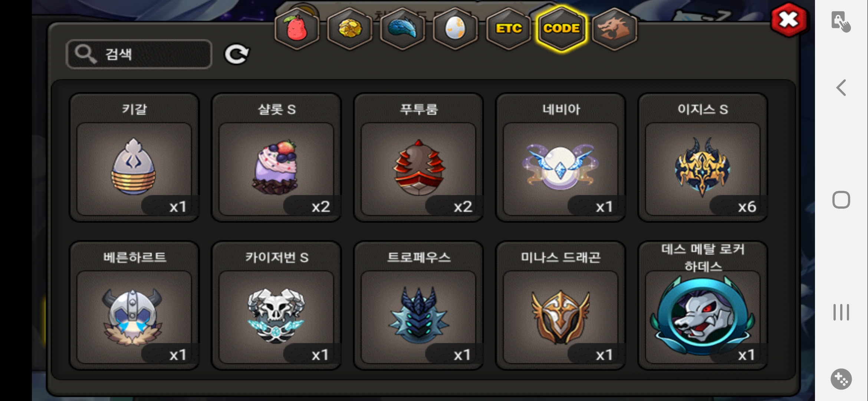Switch to the ETC tab
The image size is (868, 401).
(508, 29)
